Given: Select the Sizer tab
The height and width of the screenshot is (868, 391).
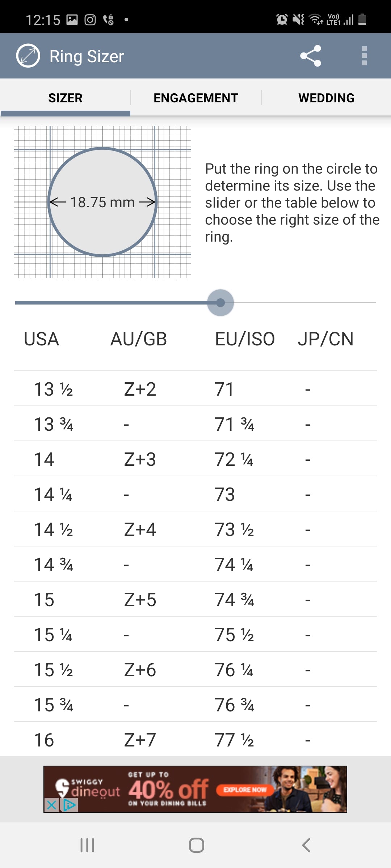Looking at the screenshot, I should [66, 98].
